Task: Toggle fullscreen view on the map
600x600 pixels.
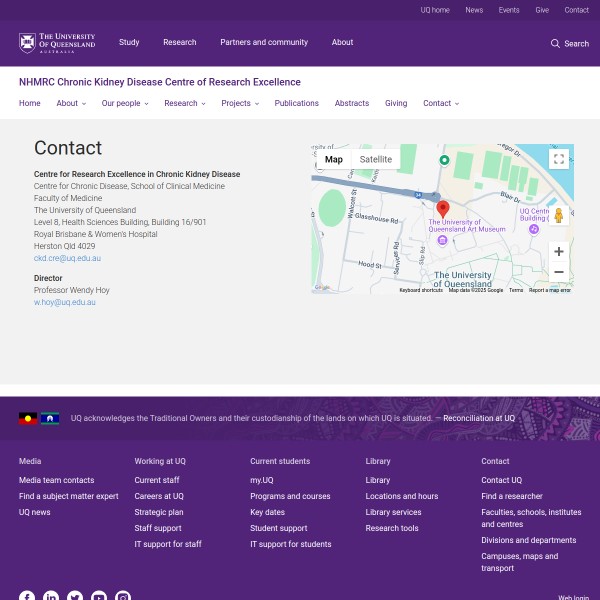Action: (559, 159)
